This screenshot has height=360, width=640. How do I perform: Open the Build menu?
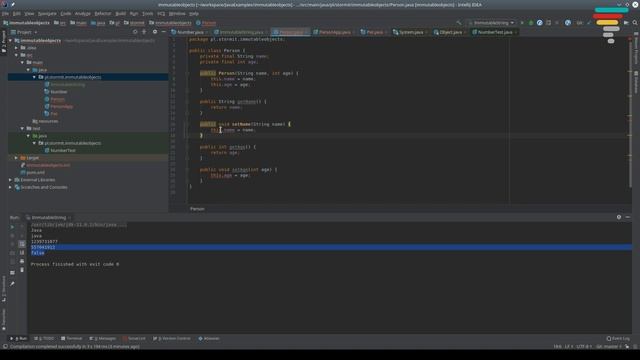pos(120,13)
